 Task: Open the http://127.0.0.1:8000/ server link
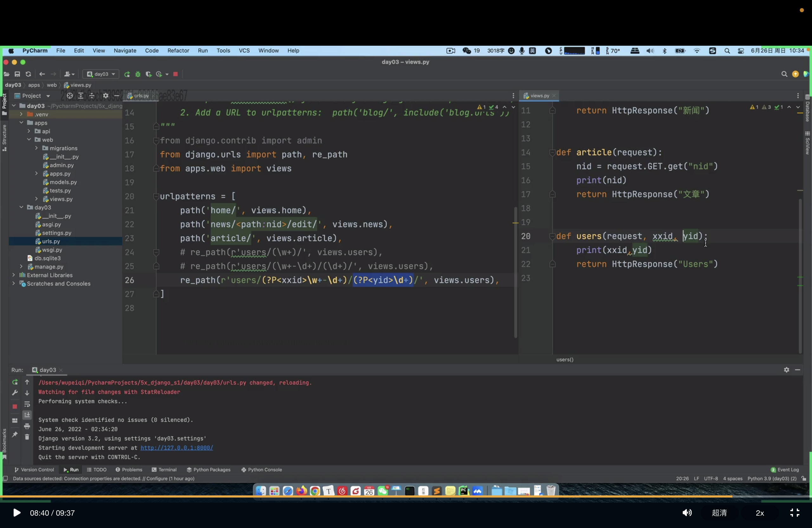177,448
